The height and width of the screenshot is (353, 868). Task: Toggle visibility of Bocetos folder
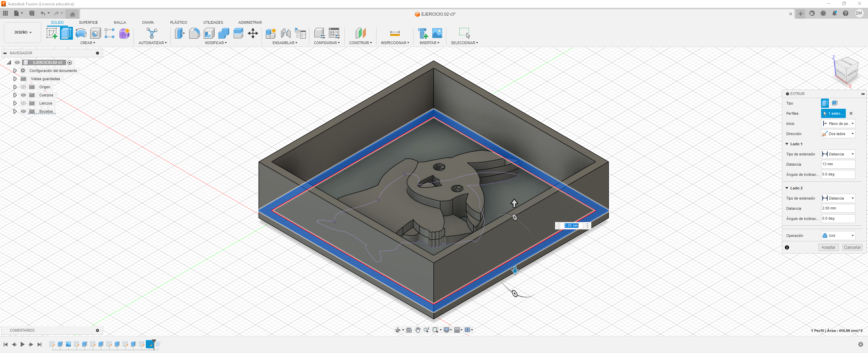(23, 111)
